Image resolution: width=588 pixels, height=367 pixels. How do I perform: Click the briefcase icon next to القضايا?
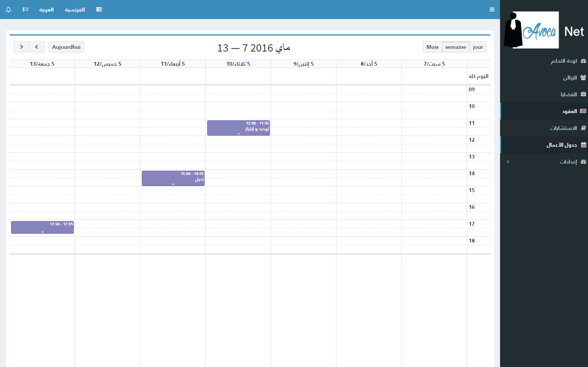point(583,94)
